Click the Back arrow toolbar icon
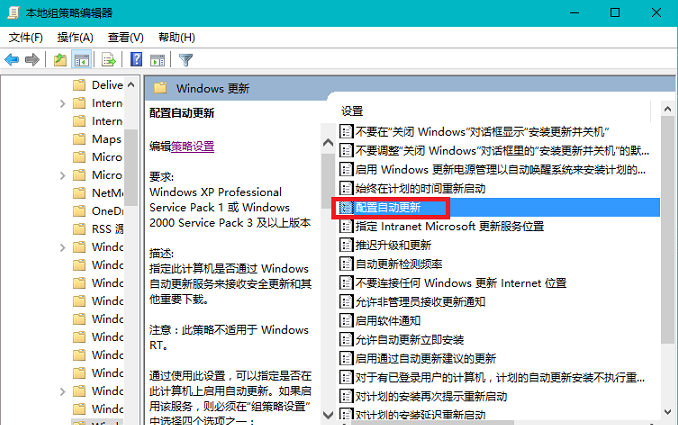This screenshot has width=678, height=425. coord(12,59)
